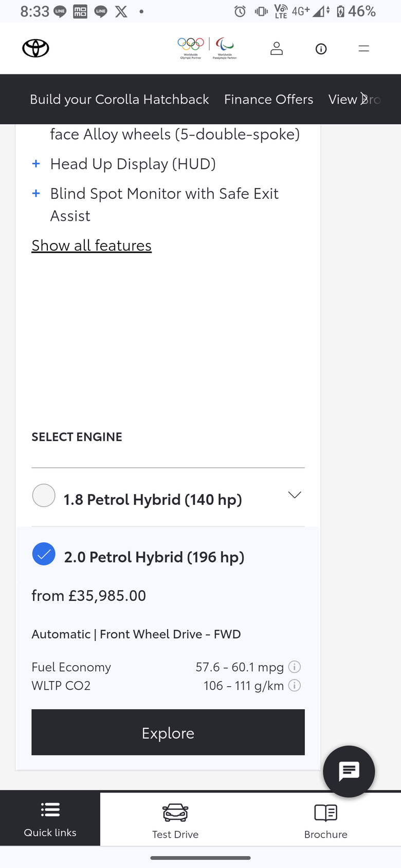Click the Explore button
Image resolution: width=401 pixels, height=868 pixels.
[168, 732]
